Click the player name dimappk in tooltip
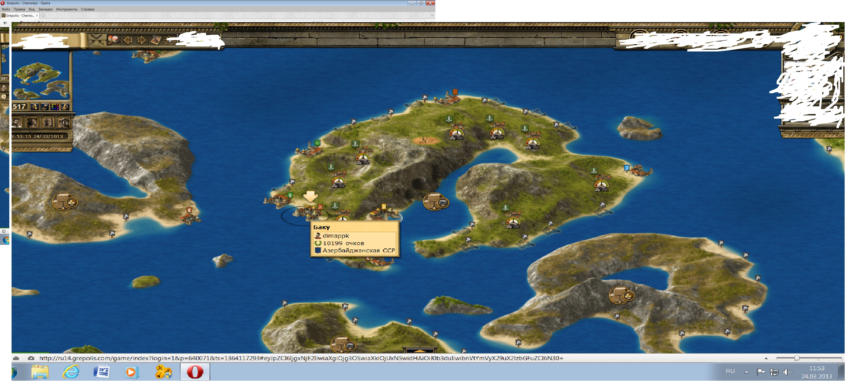 [x=336, y=236]
